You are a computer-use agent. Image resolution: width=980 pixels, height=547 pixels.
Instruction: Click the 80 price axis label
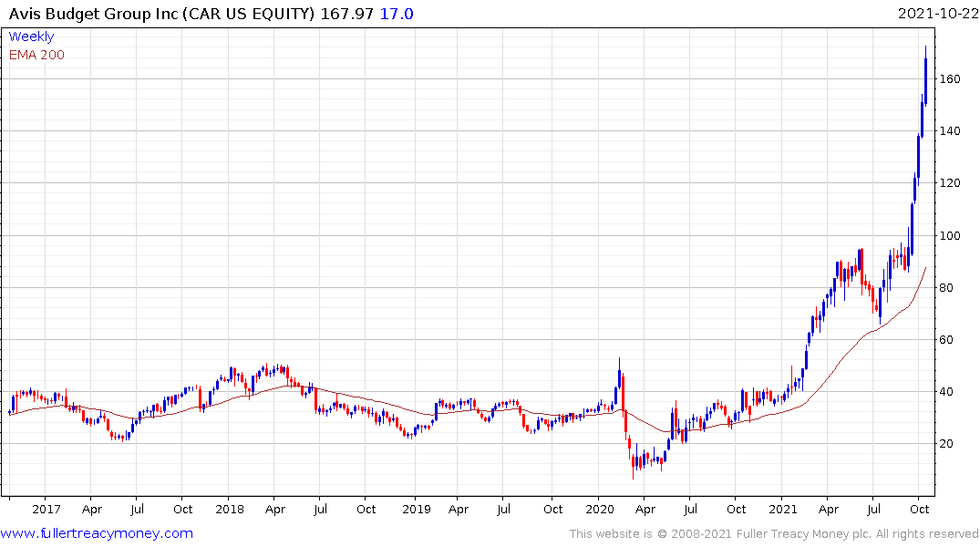click(x=946, y=287)
